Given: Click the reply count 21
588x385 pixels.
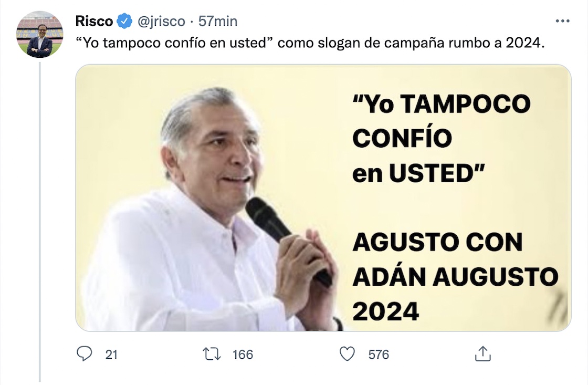Looking at the screenshot, I should tap(111, 355).
